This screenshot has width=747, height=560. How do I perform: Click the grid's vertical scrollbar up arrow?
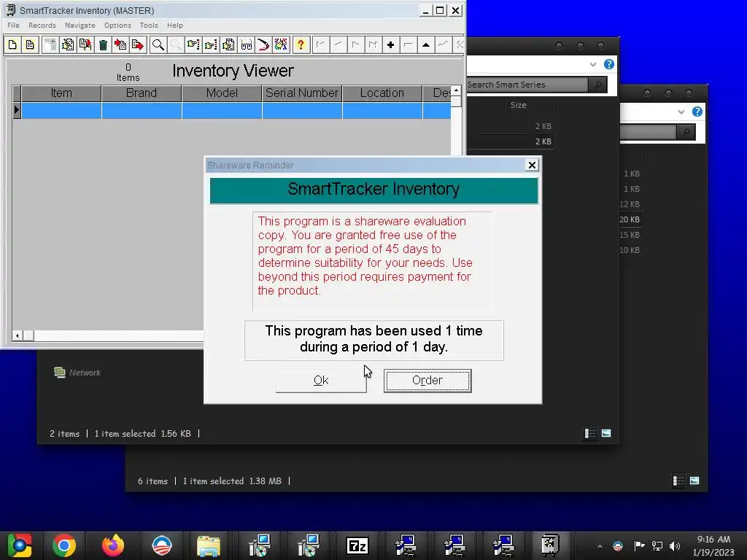coord(456,90)
